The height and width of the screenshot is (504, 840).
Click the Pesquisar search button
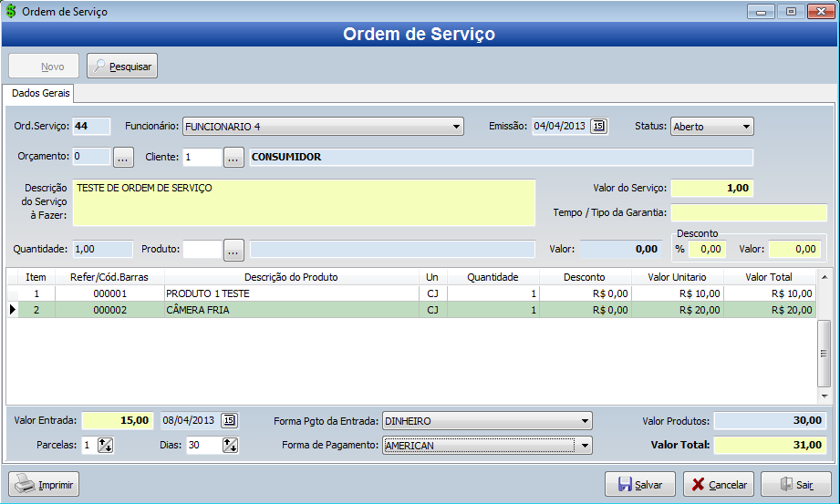click(122, 67)
